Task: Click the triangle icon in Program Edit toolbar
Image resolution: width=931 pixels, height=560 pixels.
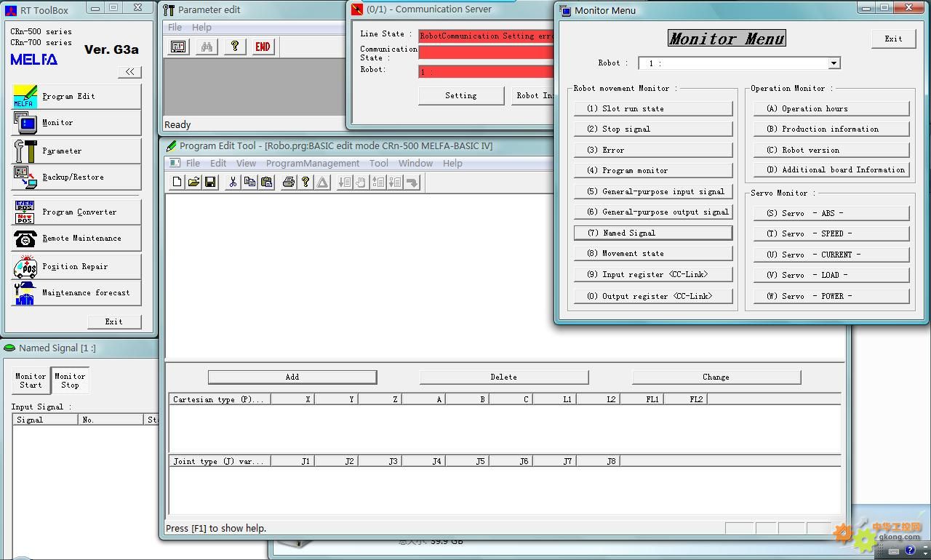Action: click(x=322, y=182)
